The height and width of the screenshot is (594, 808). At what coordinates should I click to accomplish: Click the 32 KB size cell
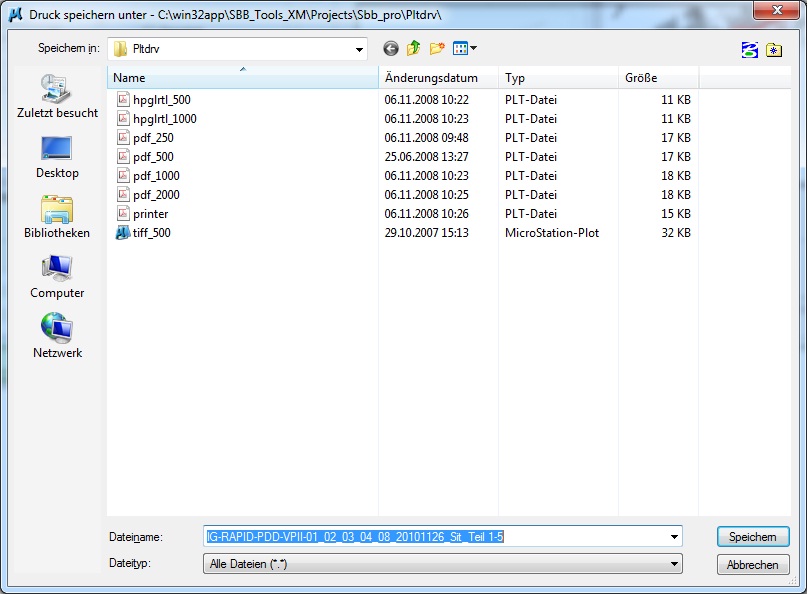[x=676, y=233]
